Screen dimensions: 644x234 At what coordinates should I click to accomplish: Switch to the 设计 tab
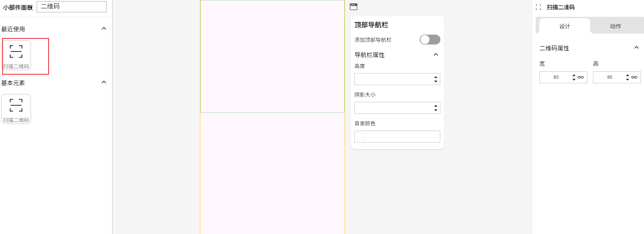(564, 26)
